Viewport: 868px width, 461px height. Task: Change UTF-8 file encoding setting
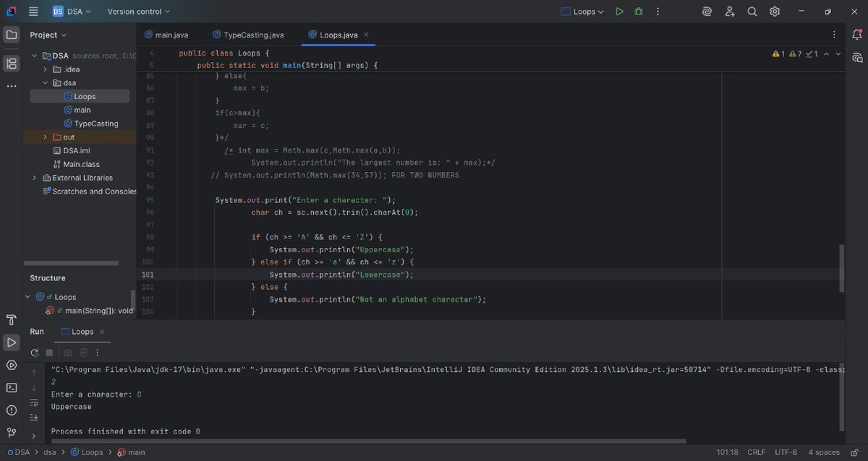coord(786,452)
